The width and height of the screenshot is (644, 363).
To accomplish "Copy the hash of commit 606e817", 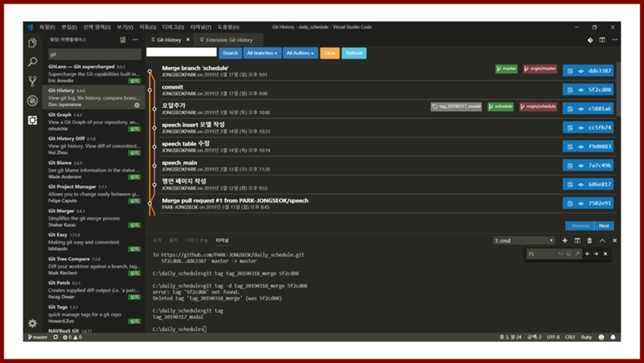I will pos(570,184).
